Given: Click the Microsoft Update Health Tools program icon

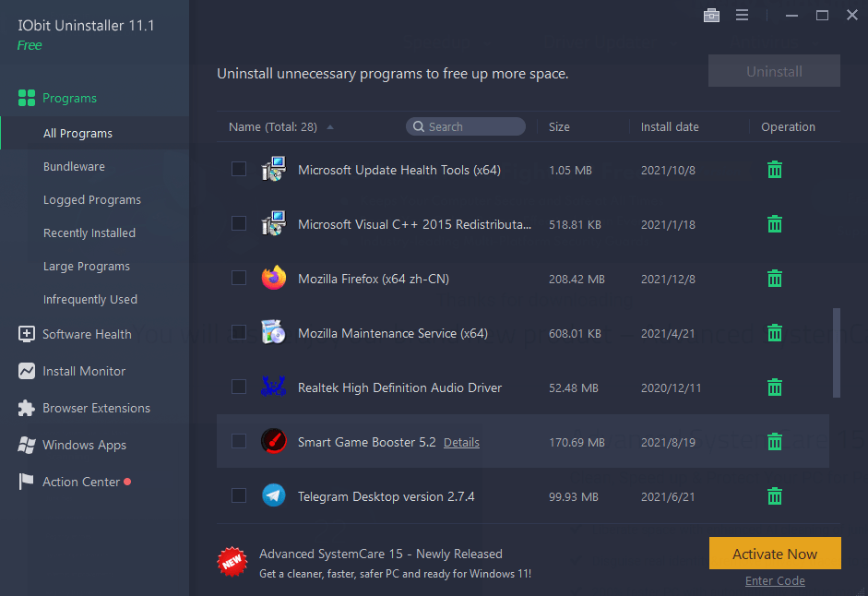Looking at the screenshot, I should tap(273, 169).
